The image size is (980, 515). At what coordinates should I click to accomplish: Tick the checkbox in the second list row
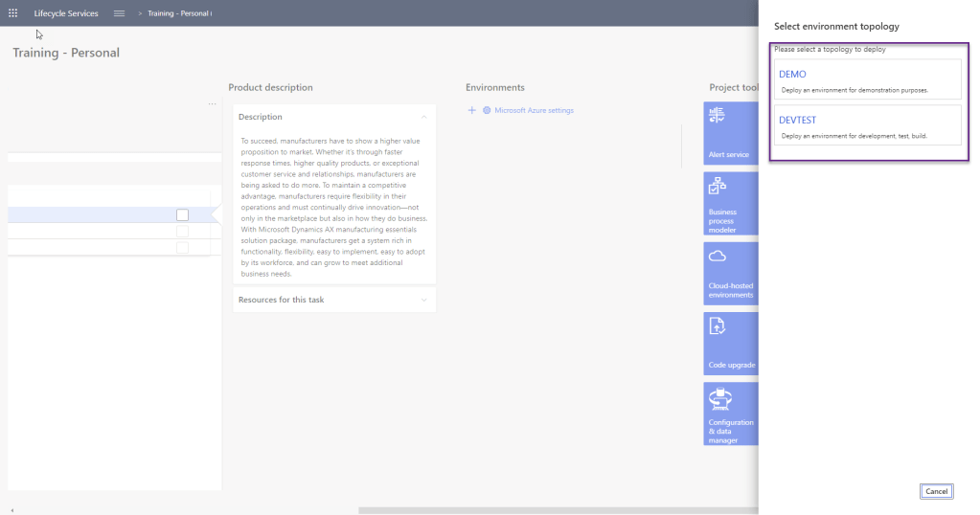pos(182,232)
